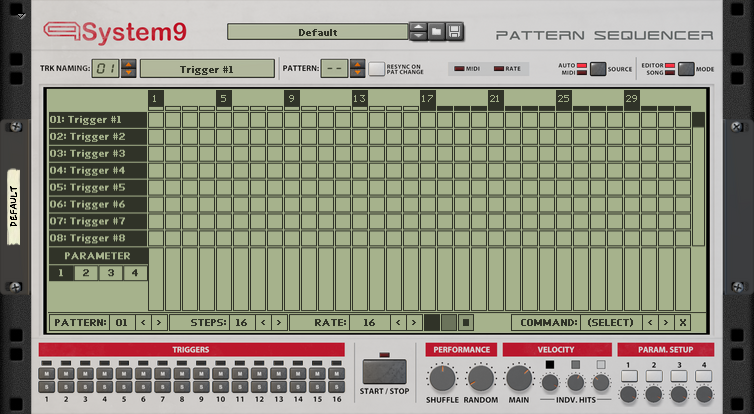
Task: Decrease RATE with the < arrow
Action: (398, 323)
